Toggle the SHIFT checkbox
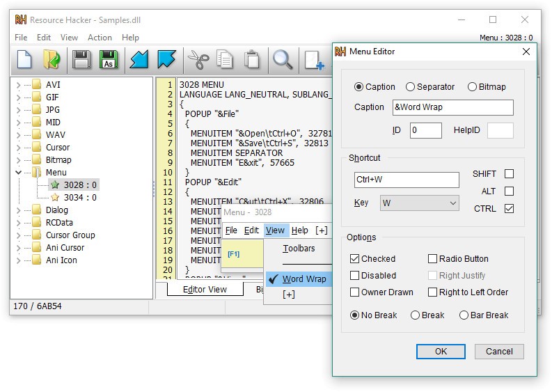This screenshot has height=392, width=552. tap(509, 173)
